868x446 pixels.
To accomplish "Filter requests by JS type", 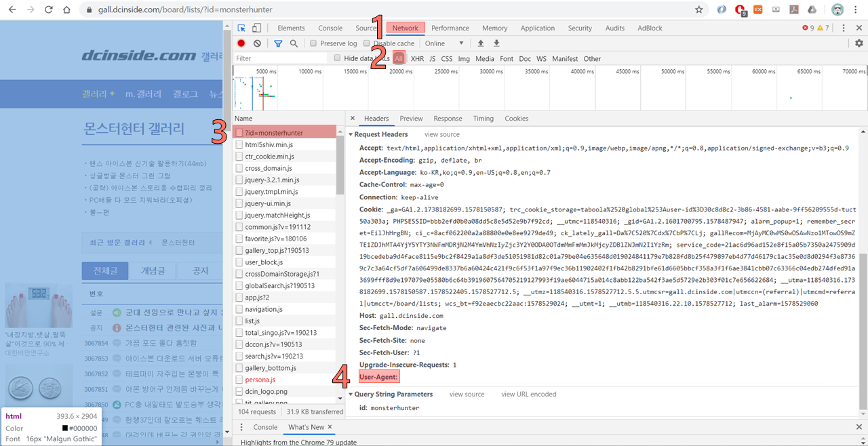I will coord(433,59).
